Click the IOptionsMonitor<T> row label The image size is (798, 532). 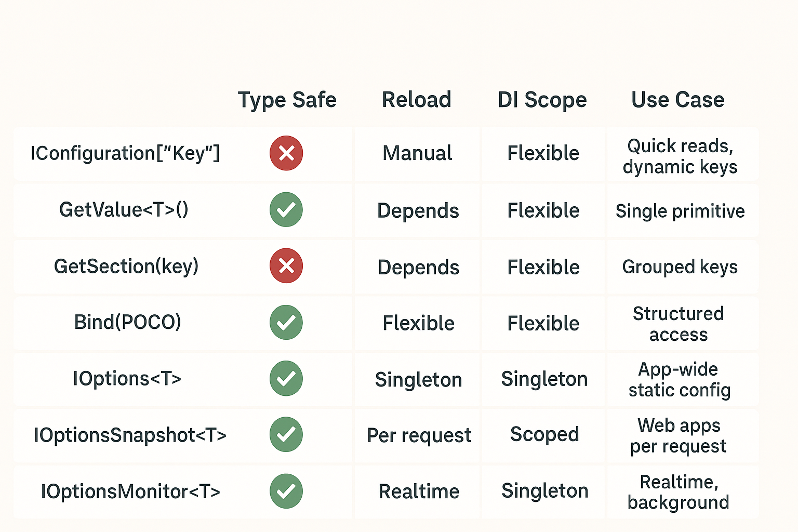130,491
